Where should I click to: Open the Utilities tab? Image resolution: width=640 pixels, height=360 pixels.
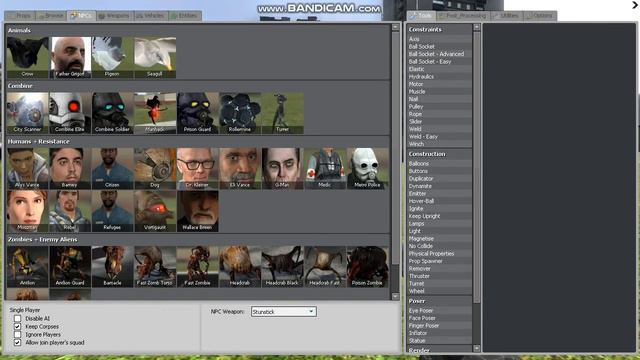[507, 16]
